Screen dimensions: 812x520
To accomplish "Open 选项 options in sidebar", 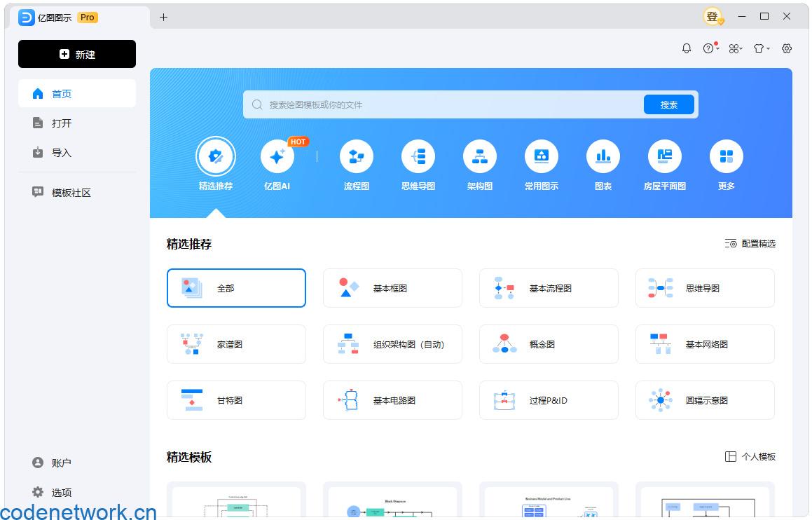I will click(x=77, y=492).
